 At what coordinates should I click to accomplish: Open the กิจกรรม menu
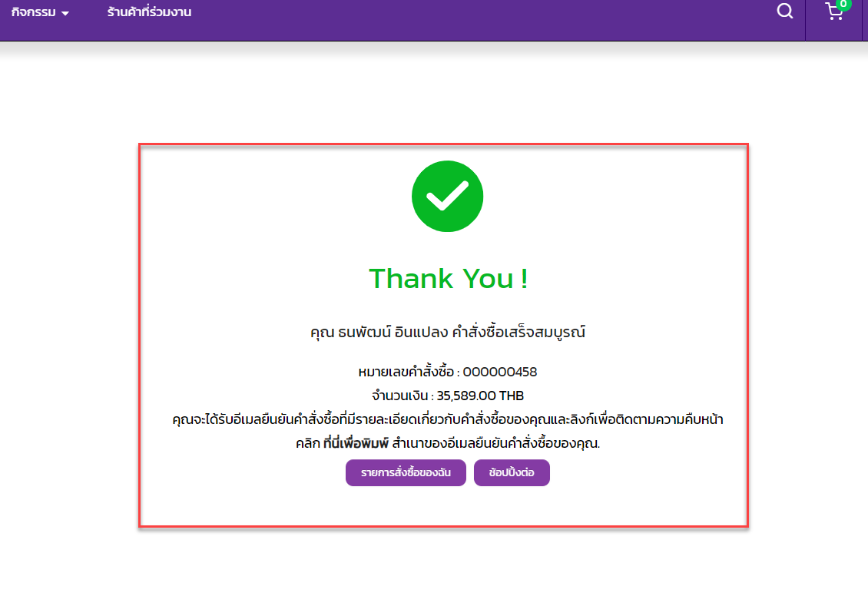point(34,12)
